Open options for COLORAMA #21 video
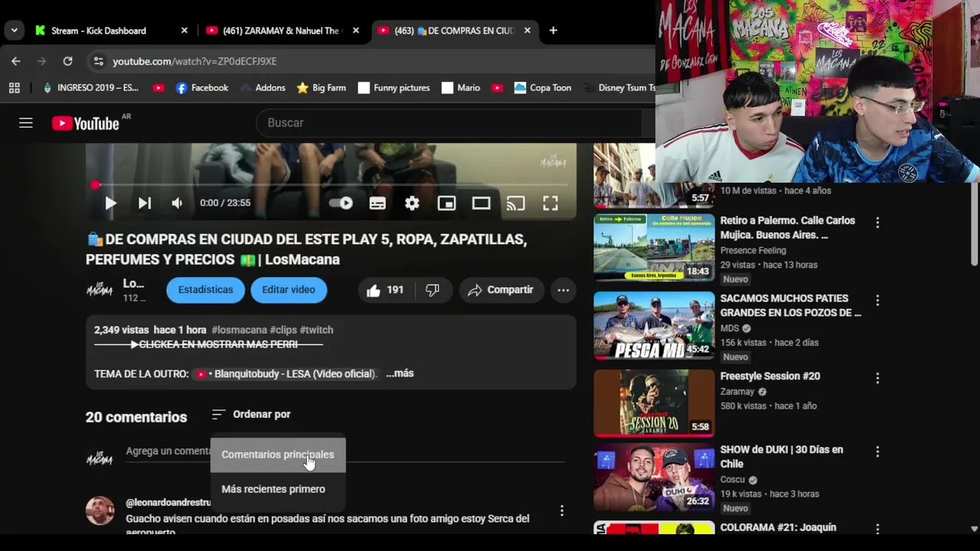The height and width of the screenshot is (551, 980). point(877,529)
